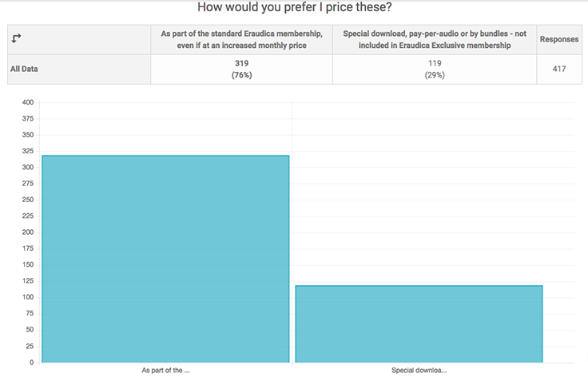Screen dimensions: 588x381
Task: Click the 400 y-axis tick label
Action: click(28, 102)
